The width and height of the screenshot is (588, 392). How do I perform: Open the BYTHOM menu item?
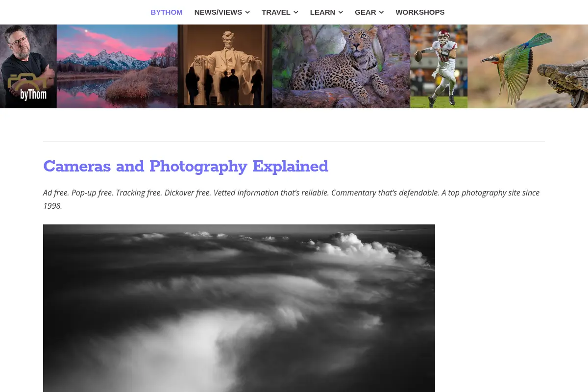tap(167, 12)
